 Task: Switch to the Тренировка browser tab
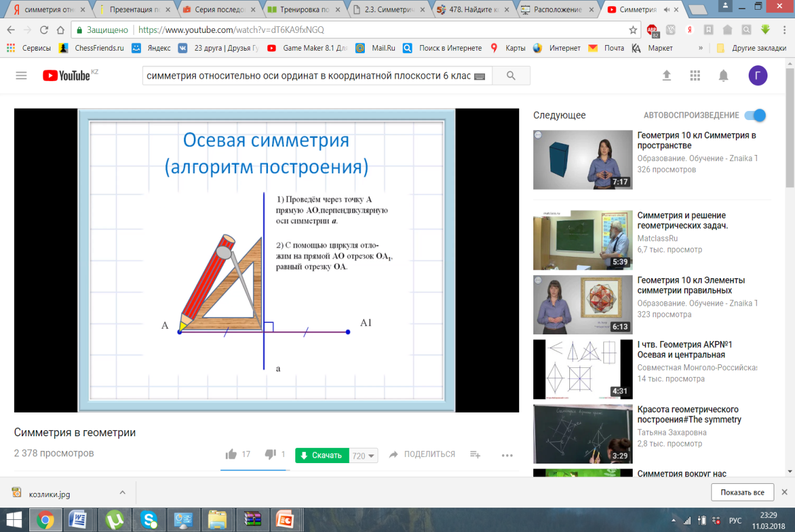tap(302, 10)
